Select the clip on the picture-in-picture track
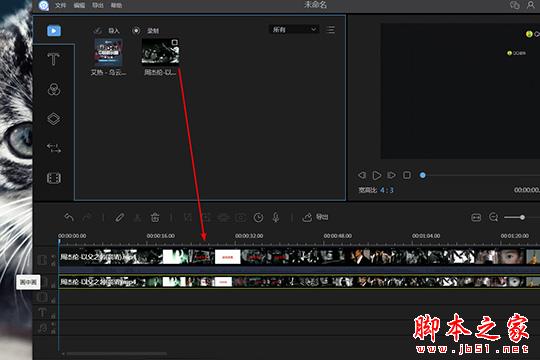The width and height of the screenshot is (540, 360). 299,282
